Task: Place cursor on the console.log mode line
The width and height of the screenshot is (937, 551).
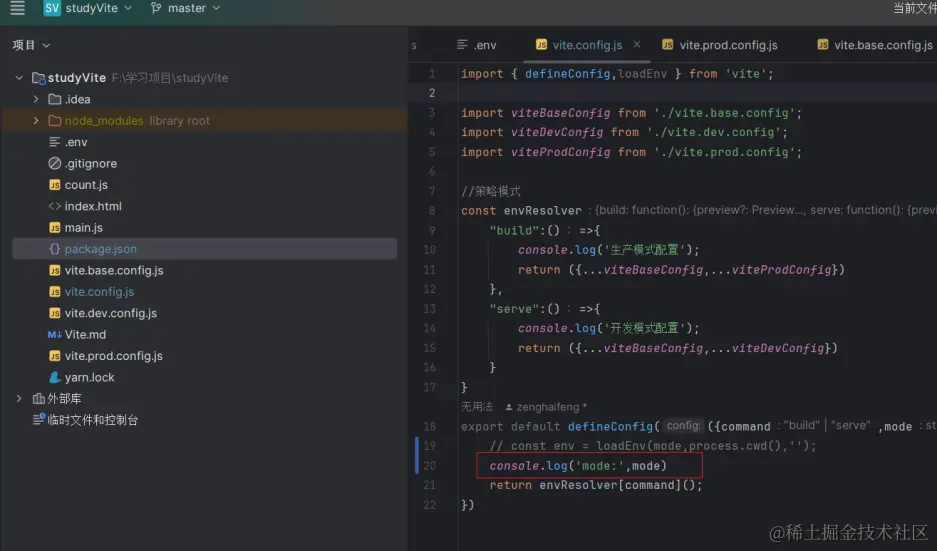Action: tap(578, 466)
